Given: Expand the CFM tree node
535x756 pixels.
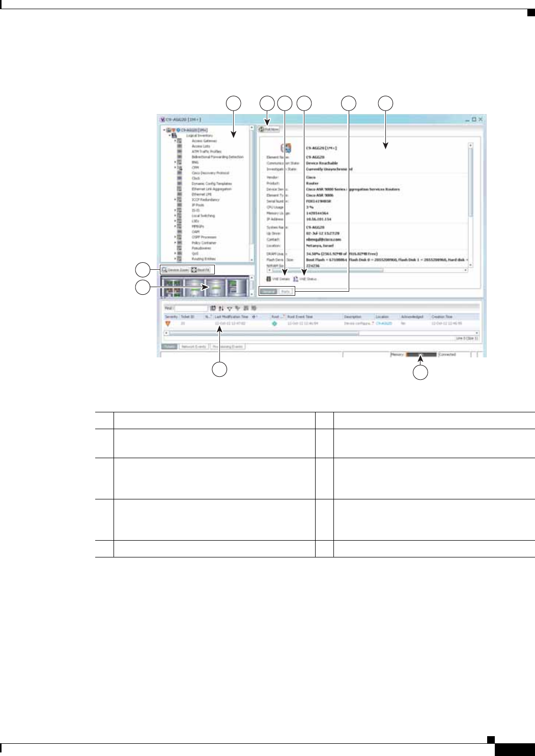Looking at the screenshot, I should point(175,167).
